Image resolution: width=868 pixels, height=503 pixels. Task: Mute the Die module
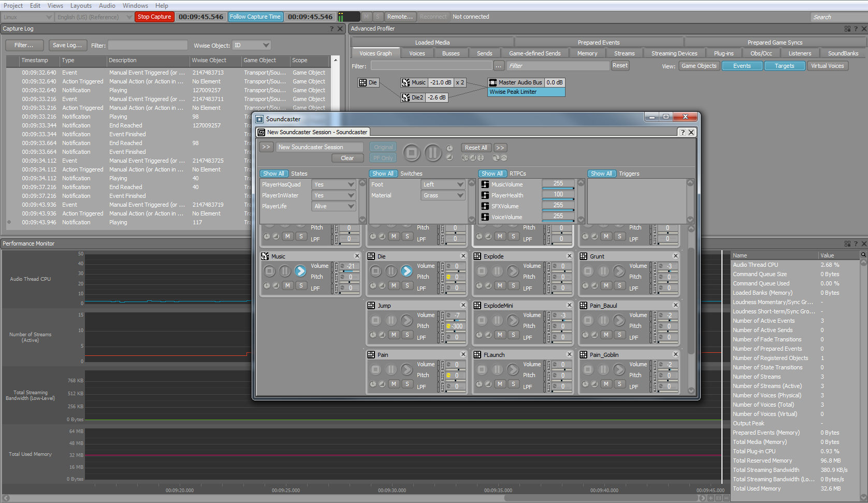point(394,285)
